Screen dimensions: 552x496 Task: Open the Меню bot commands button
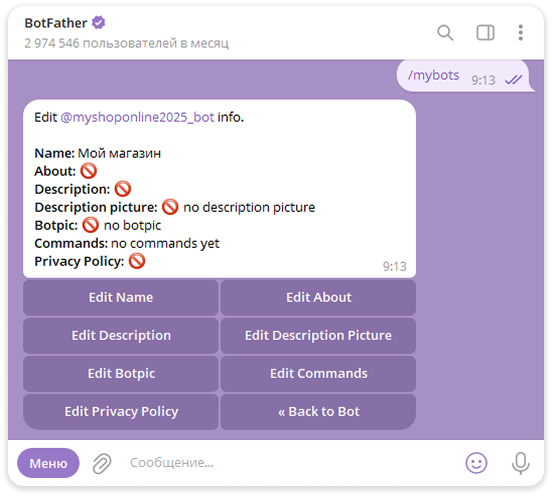click(x=48, y=463)
